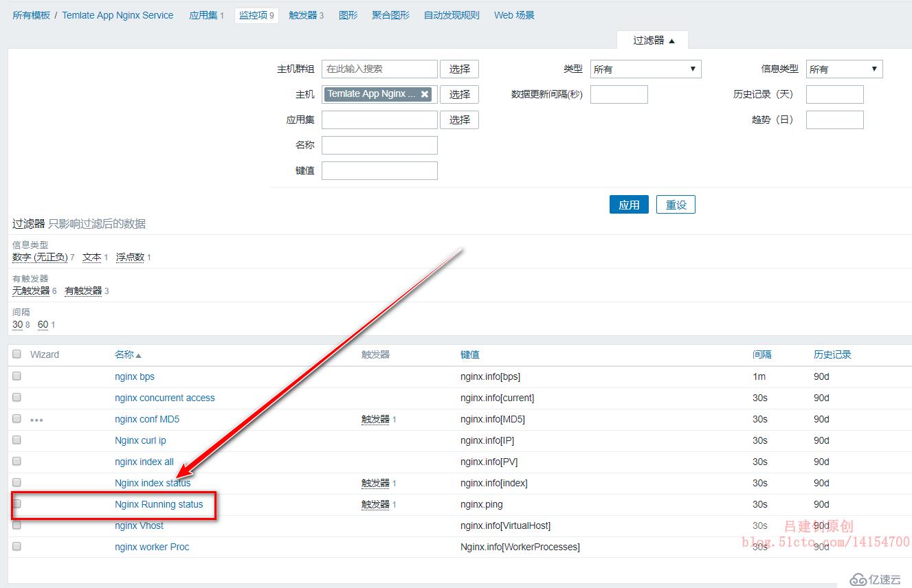Open the Web 场景 tab
The image size is (912, 588).
pos(514,15)
